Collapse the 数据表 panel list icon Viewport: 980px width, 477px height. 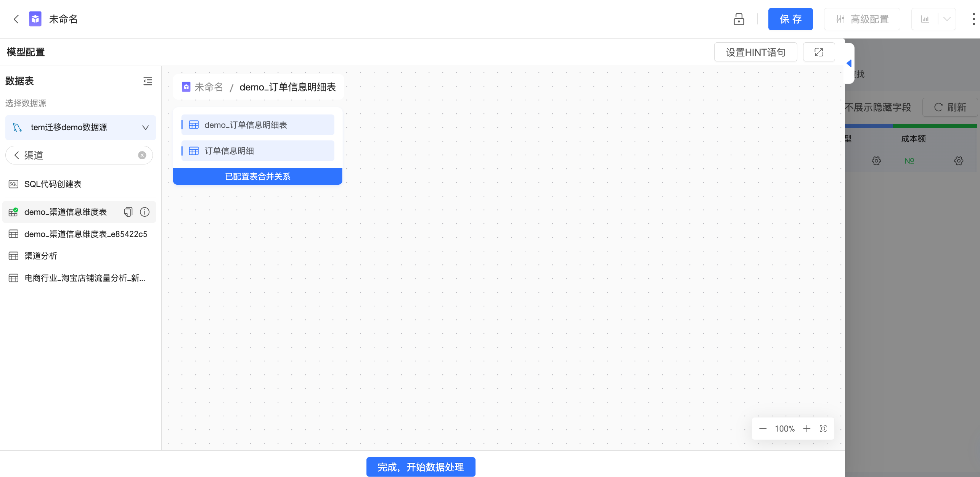click(x=148, y=81)
